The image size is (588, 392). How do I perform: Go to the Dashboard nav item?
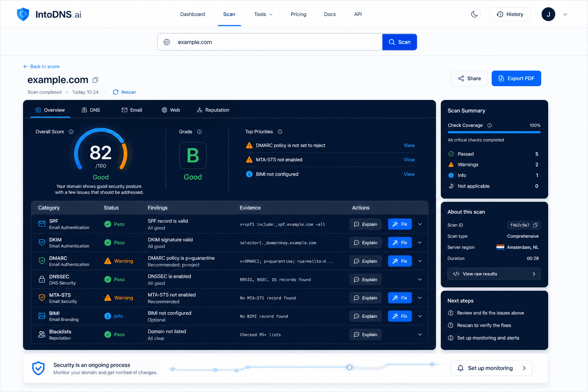[x=193, y=14]
